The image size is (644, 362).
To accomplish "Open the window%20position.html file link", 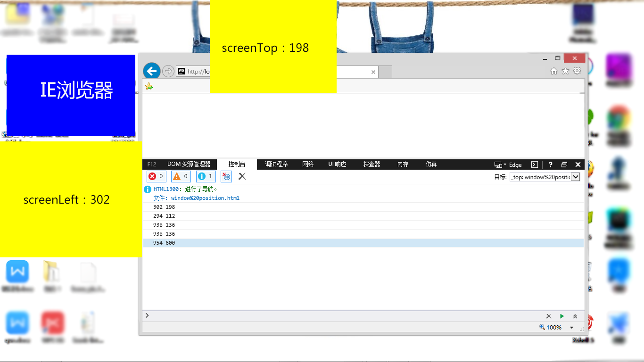I will tap(205, 198).
